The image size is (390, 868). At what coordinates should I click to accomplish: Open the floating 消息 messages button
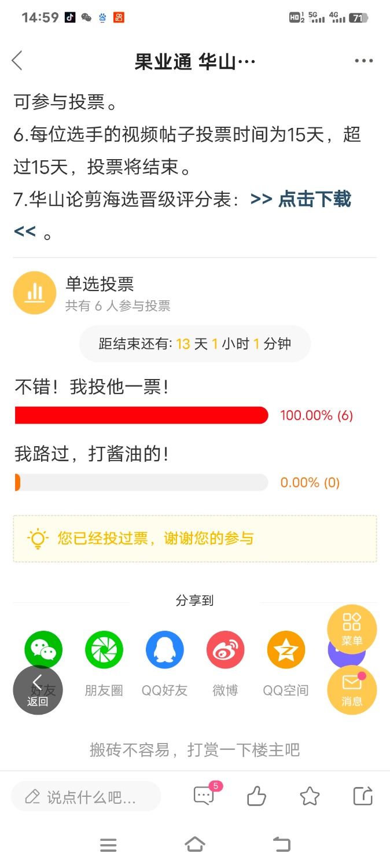tap(352, 690)
